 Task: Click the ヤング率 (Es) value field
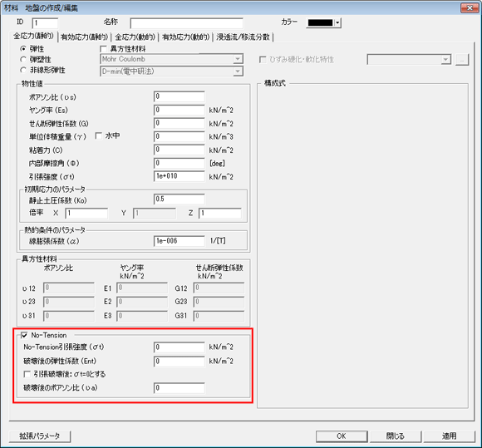point(180,110)
